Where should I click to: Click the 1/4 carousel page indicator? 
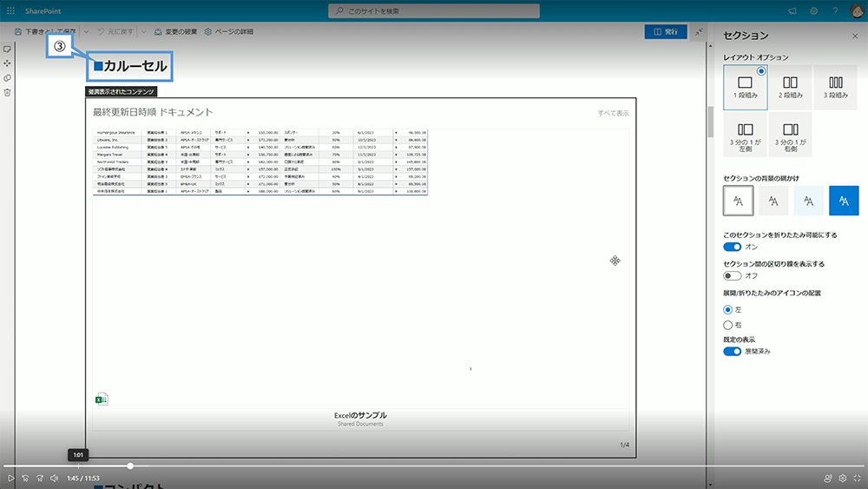tap(624, 445)
